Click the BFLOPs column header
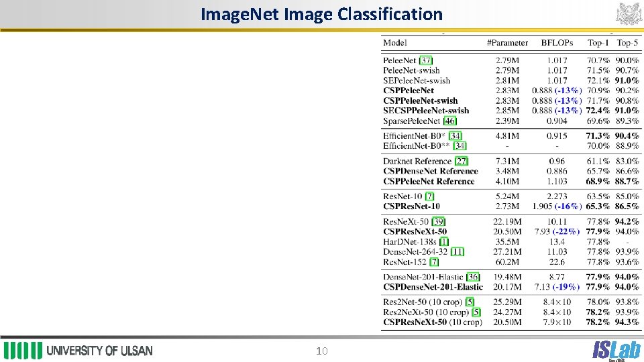644x362 pixels. [x=557, y=43]
